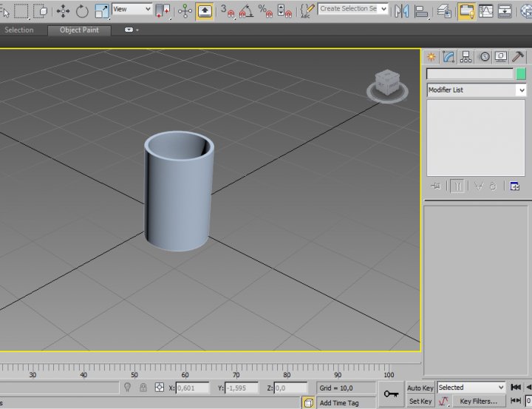This screenshot has width=532, height=409.
Task: Open the Hierarchy panel tab
Action: (467, 57)
